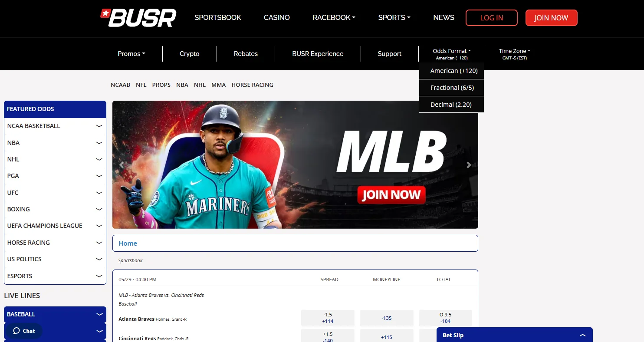Expand BOXING in Featured Odds
This screenshot has height=342, width=644.
pos(55,209)
